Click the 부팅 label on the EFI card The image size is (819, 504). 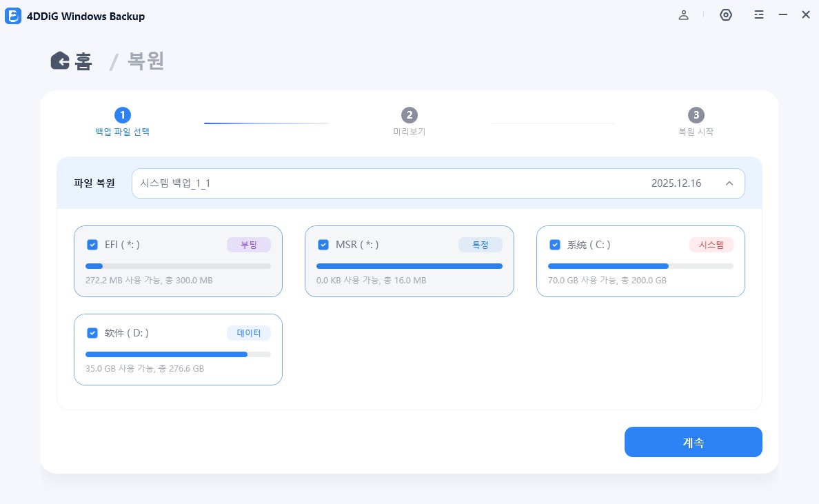(249, 245)
